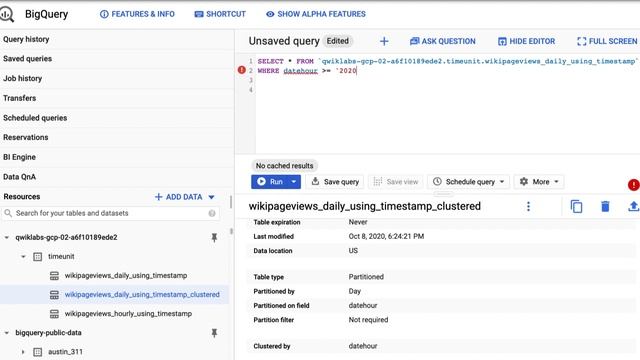
Task: Click Save view
Action: pos(396,182)
